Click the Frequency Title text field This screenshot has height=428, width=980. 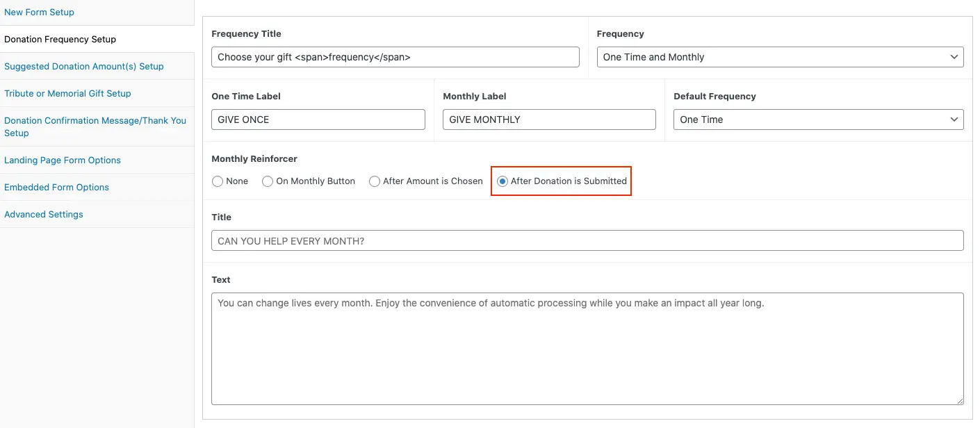(395, 57)
